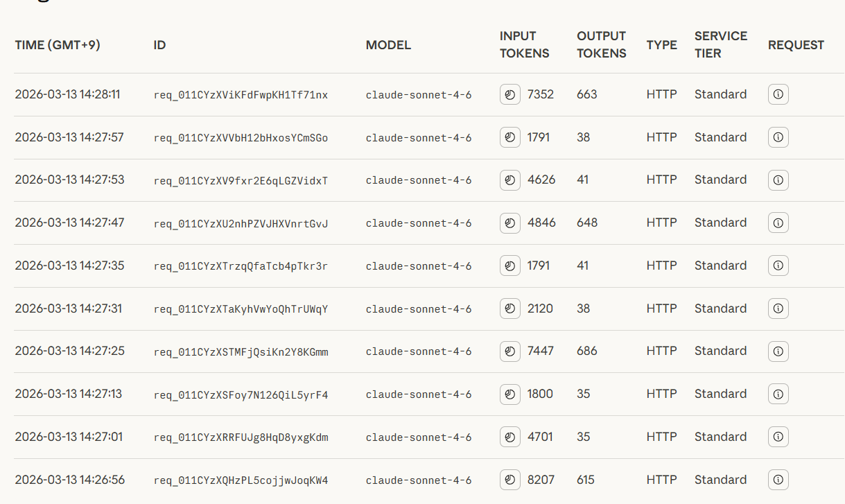Select request ID req_011CYzXTrzqQfaTcb4pTkr3r
Screen dimensions: 845x504
(241, 266)
